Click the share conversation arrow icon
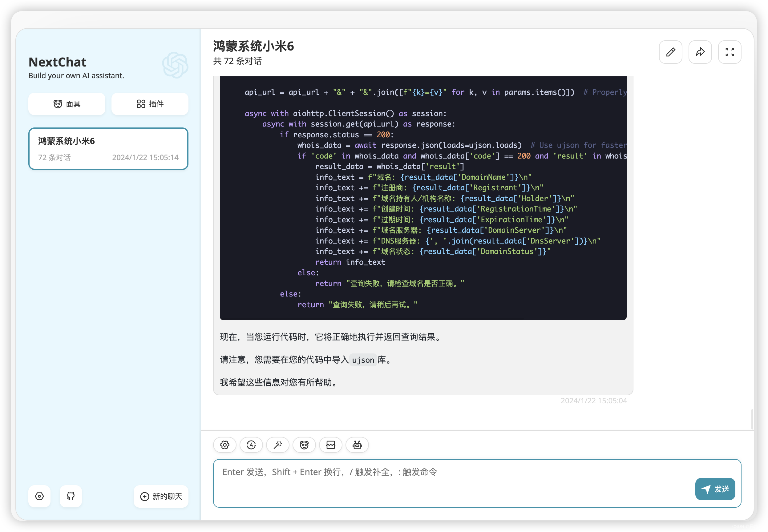 click(x=700, y=52)
